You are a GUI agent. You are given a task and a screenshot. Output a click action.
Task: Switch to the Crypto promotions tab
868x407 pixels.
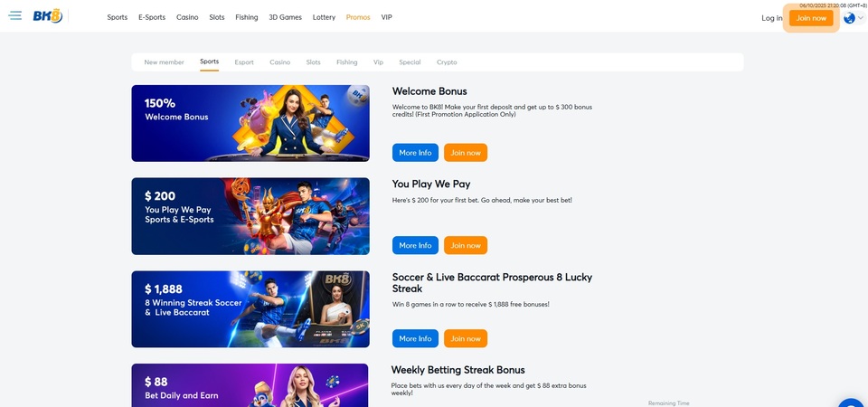(x=447, y=62)
